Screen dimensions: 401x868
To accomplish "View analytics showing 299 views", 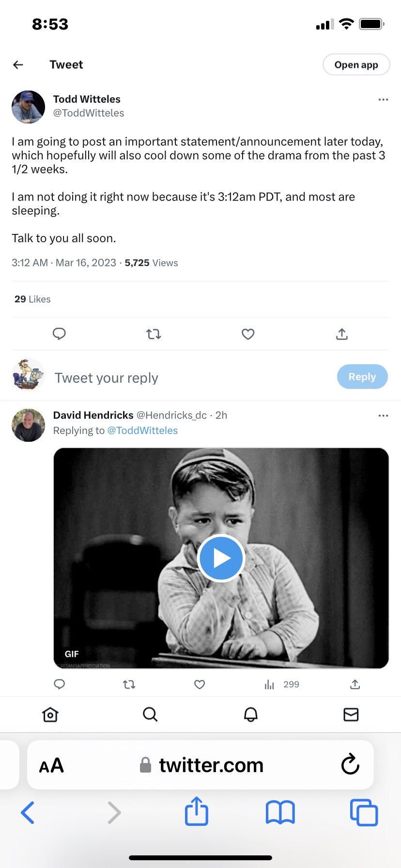I will click(x=282, y=684).
